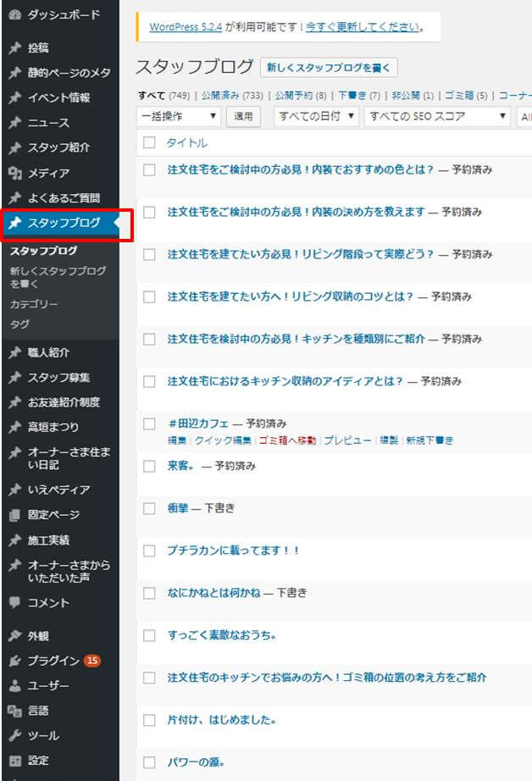Click the メディア media icon in sidebar
The width and height of the screenshot is (532, 781).
14,174
